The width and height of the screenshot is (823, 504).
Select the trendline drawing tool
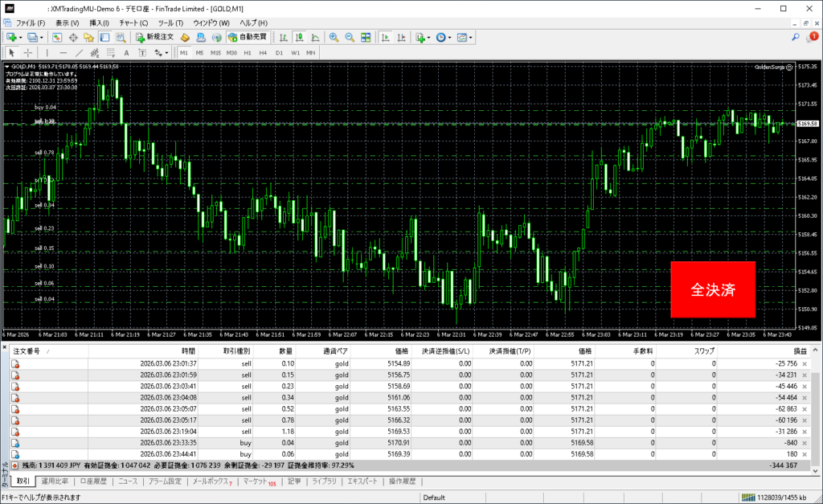(x=79, y=53)
